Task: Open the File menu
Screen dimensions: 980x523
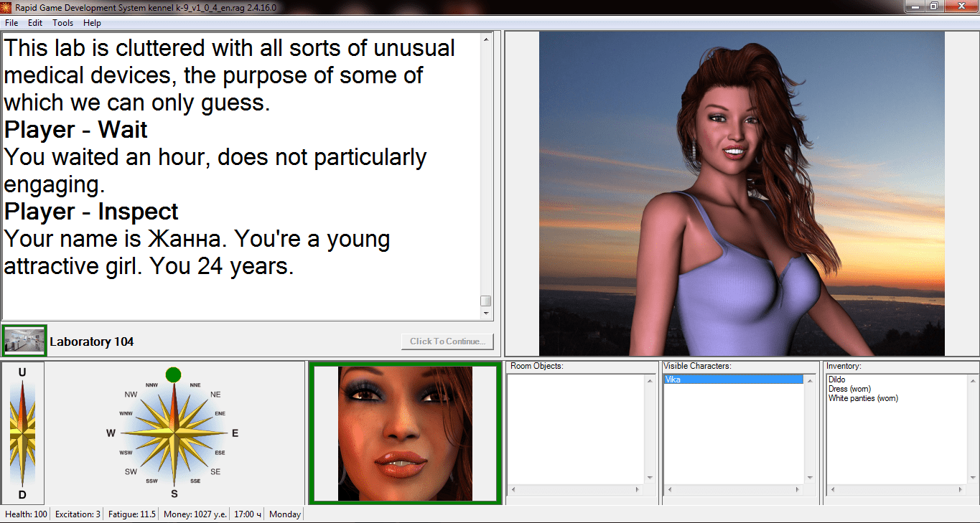Action: coord(11,23)
